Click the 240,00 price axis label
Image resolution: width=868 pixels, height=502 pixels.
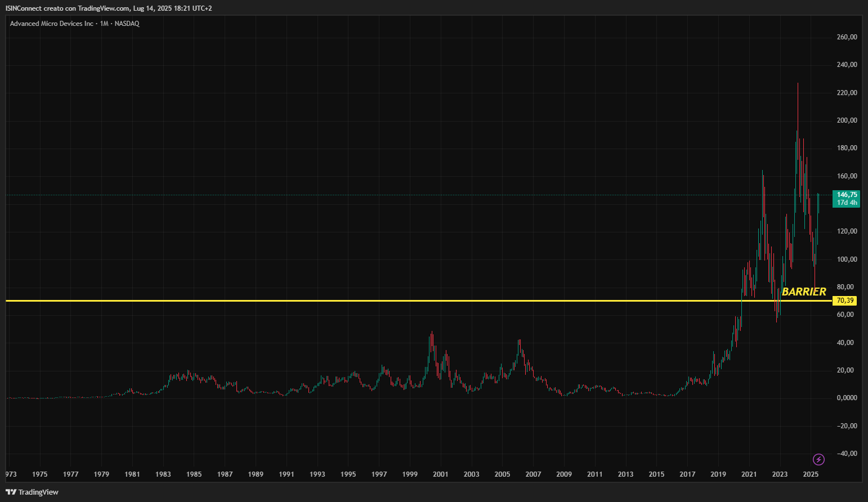coord(847,65)
